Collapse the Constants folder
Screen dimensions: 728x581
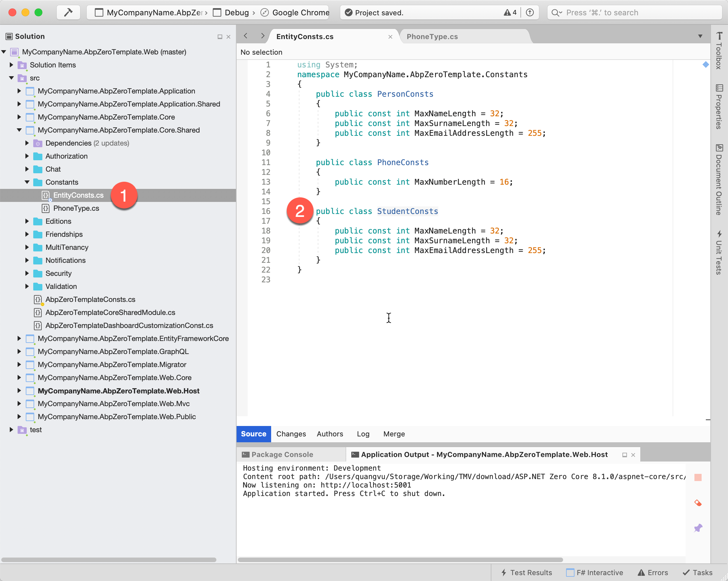[27, 182]
